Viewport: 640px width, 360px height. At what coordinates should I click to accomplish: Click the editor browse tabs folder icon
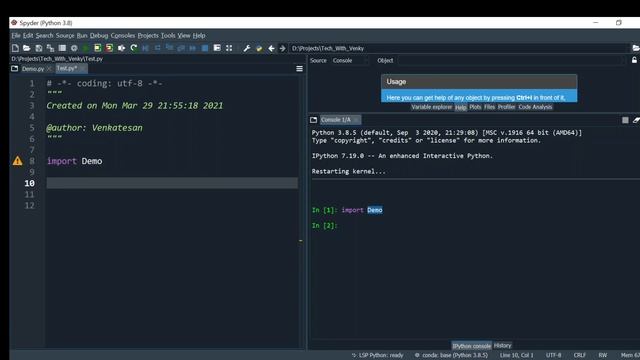coord(15,69)
